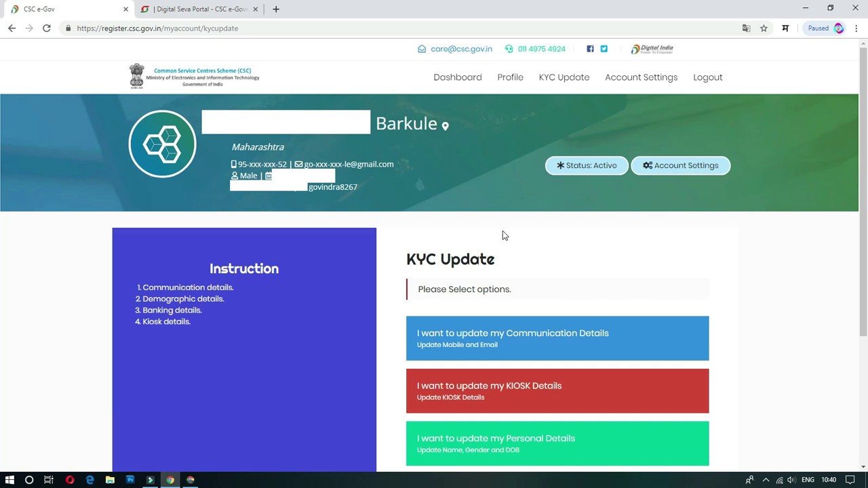
Task: Reload the page with the refresh icon
Action: tap(46, 28)
